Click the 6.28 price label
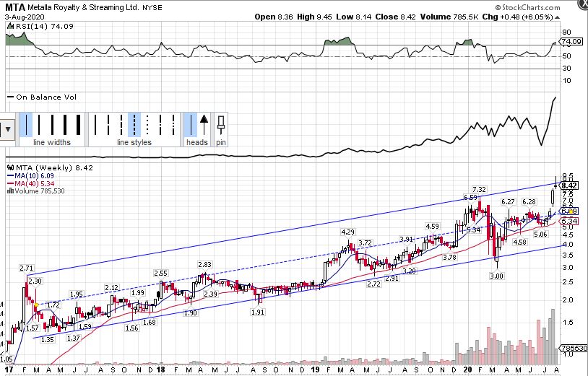This screenshot has height=376, width=588. [x=529, y=202]
